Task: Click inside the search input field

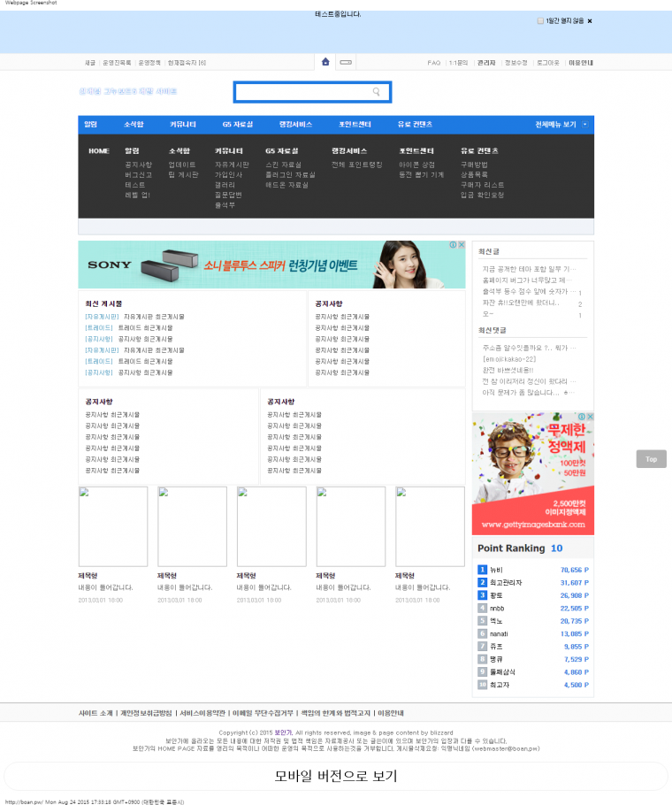Action: (x=302, y=92)
